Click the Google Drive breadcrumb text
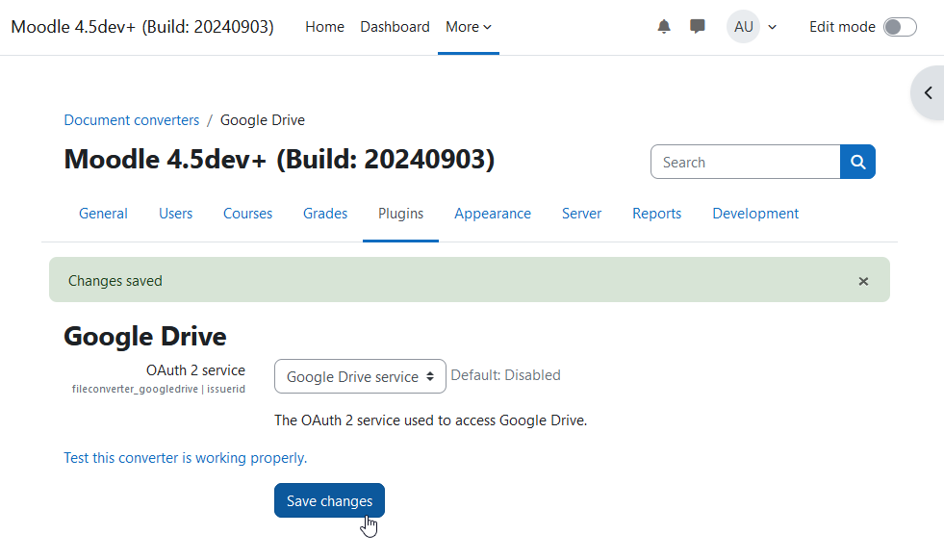The height and width of the screenshot is (560, 944). [x=263, y=120]
